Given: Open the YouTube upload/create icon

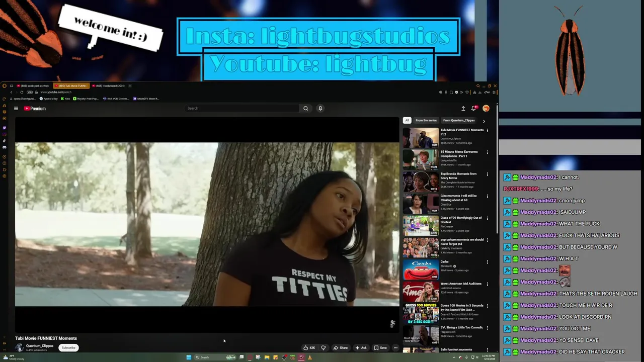Looking at the screenshot, I should [463, 108].
